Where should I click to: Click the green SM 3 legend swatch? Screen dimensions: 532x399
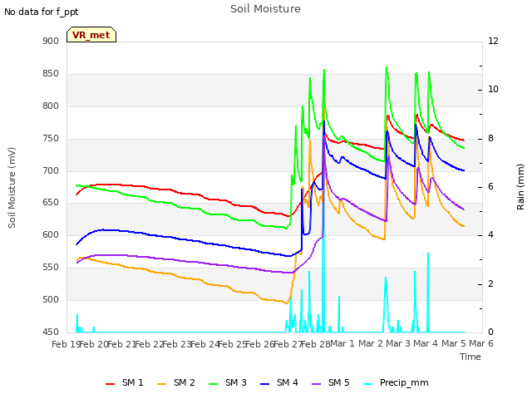(x=214, y=384)
